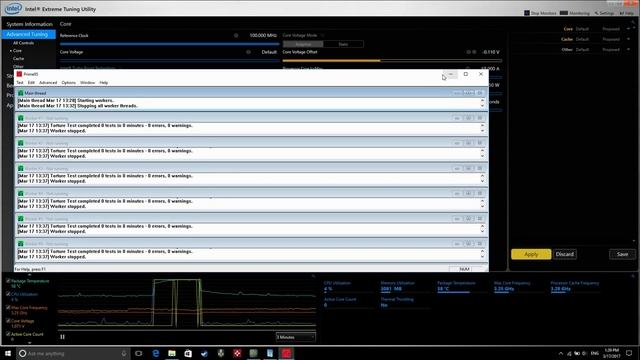This screenshot has height=360, width=640.
Task: Click monitoring panel scroll-down arrow
Action: point(29,343)
